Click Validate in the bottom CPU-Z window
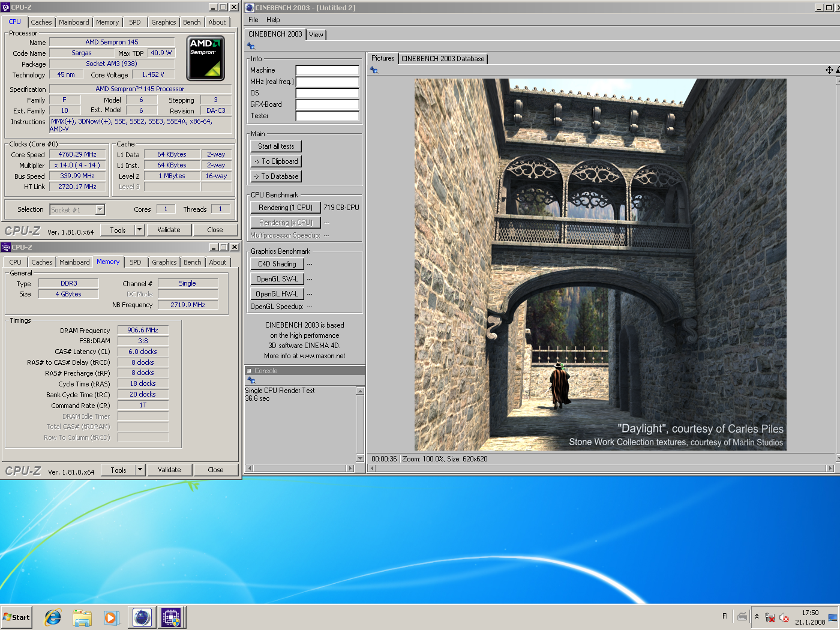The image size is (840, 630). 169,470
